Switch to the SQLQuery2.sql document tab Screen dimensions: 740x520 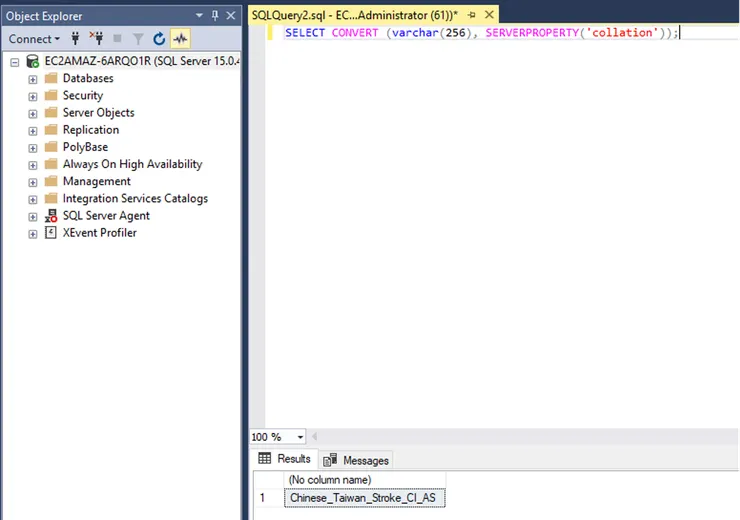pos(354,15)
